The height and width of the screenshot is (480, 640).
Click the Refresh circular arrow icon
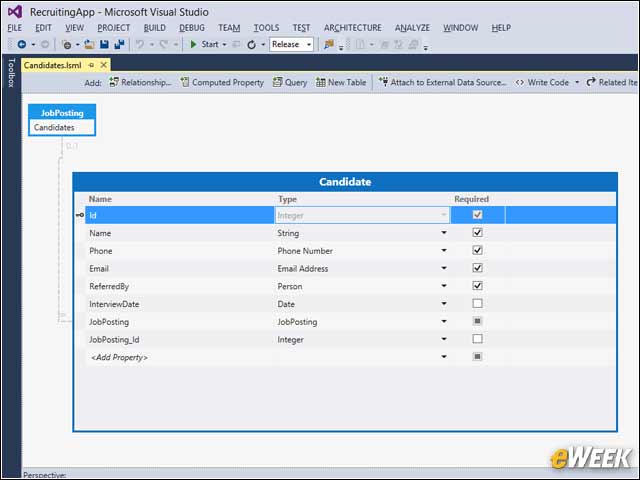coord(251,44)
